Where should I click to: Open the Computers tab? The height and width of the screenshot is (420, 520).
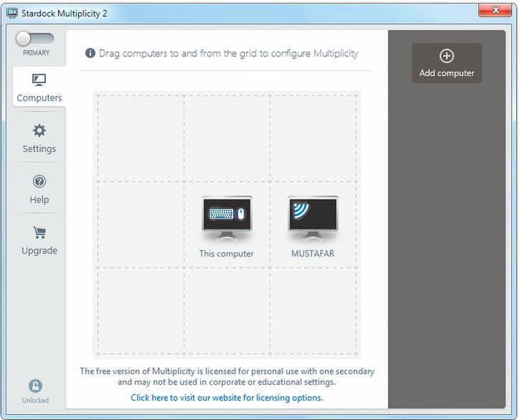[x=39, y=87]
